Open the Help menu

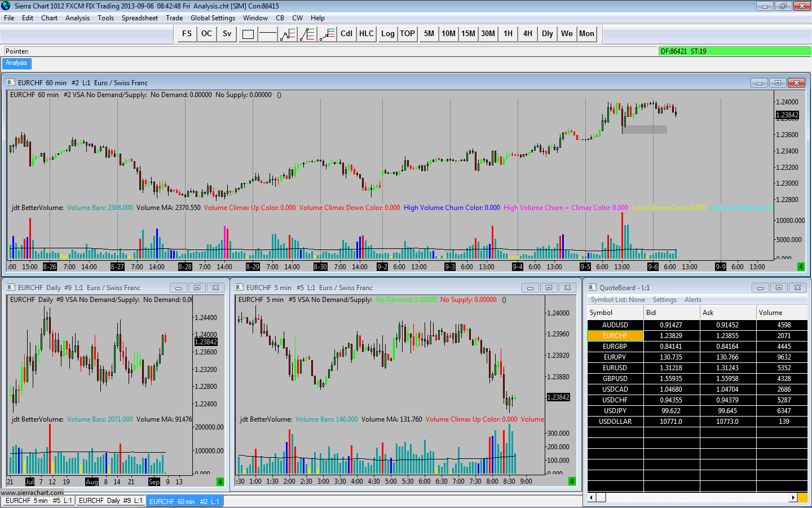click(x=318, y=18)
